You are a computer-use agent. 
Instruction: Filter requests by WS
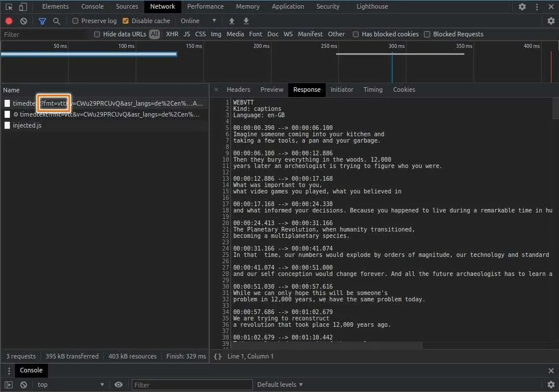[x=288, y=34]
